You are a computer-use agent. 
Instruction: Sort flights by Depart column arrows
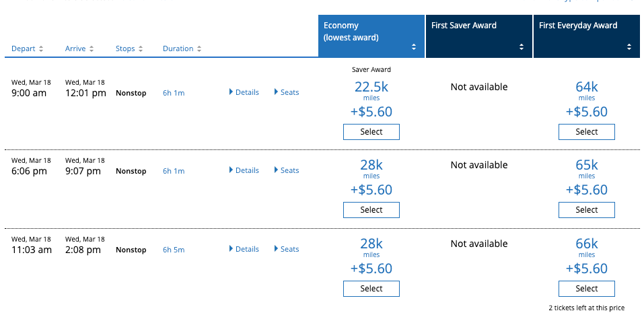coord(41,49)
